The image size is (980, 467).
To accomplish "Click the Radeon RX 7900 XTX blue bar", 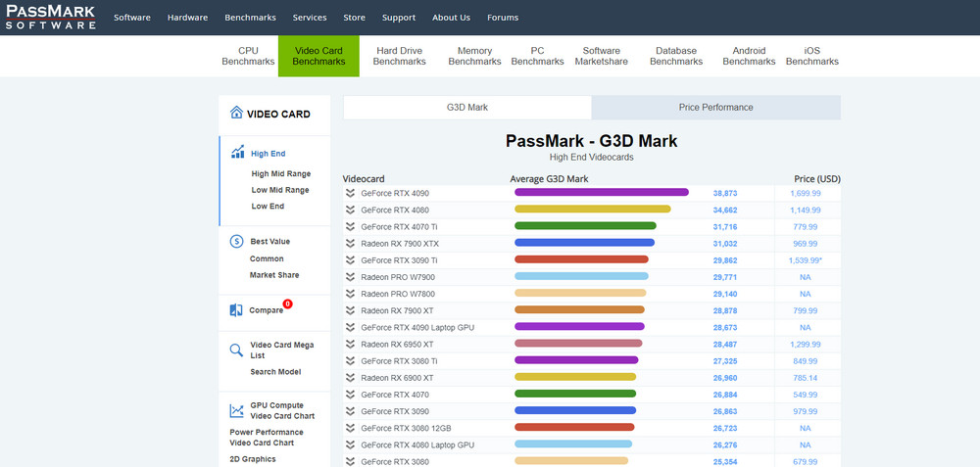I will (584, 243).
